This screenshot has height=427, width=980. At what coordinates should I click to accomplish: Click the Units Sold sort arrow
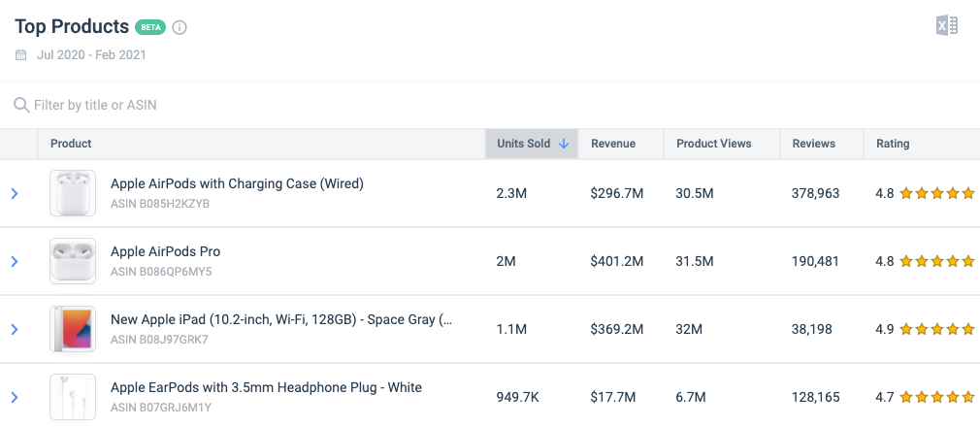click(x=564, y=144)
